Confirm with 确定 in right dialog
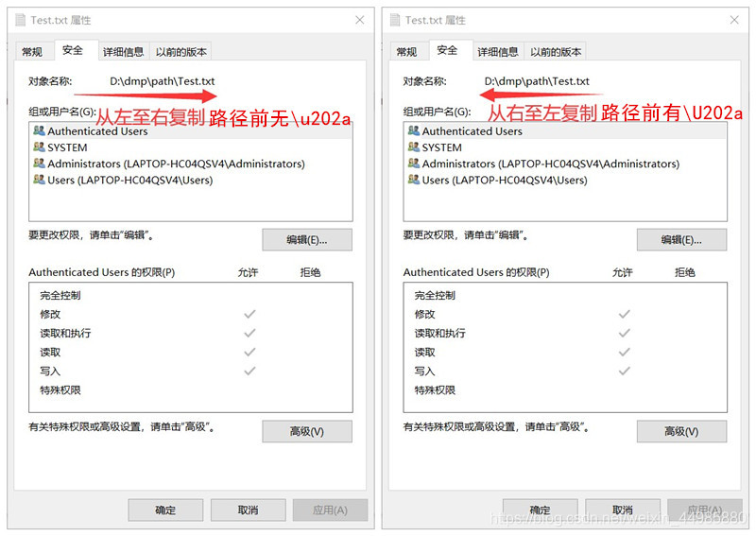This screenshot has width=756, height=536. click(x=540, y=510)
